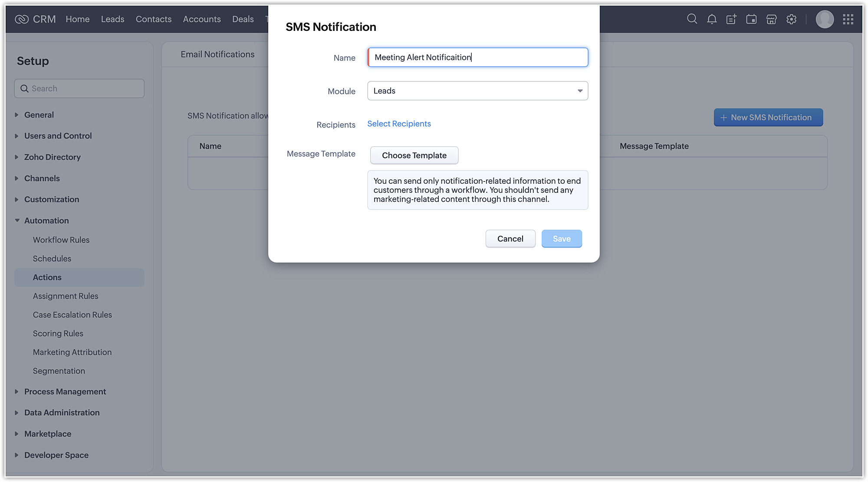Open the Module dropdown showing Leads
Image resolution: width=868 pixels, height=482 pixels.
point(477,91)
